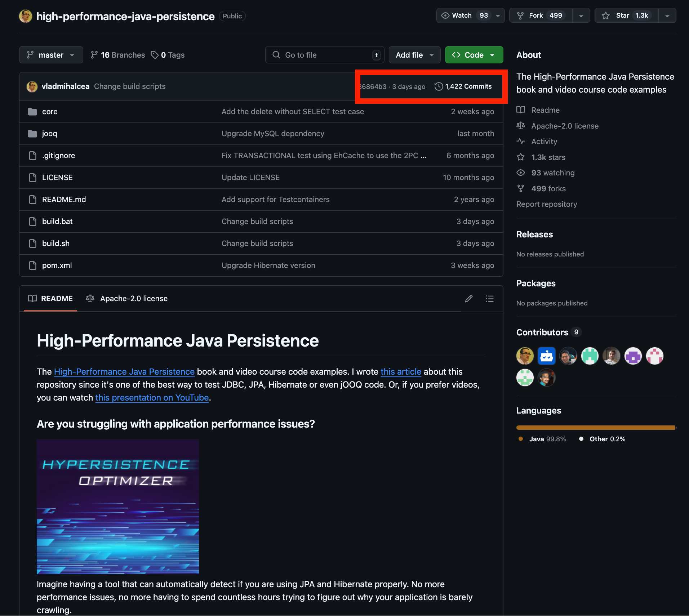View the 0 Tags page
The height and width of the screenshot is (616, 689).
pyautogui.click(x=168, y=55)
